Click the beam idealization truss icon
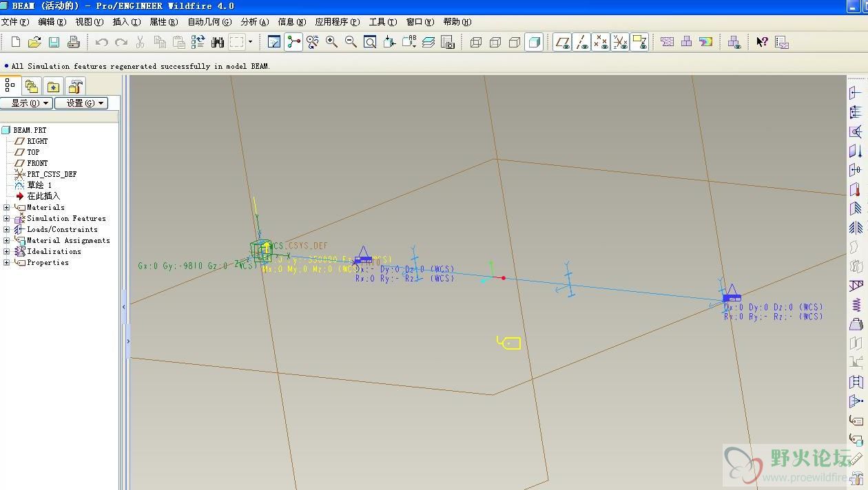This screenshot has width=868, height=490. (856, 286)
